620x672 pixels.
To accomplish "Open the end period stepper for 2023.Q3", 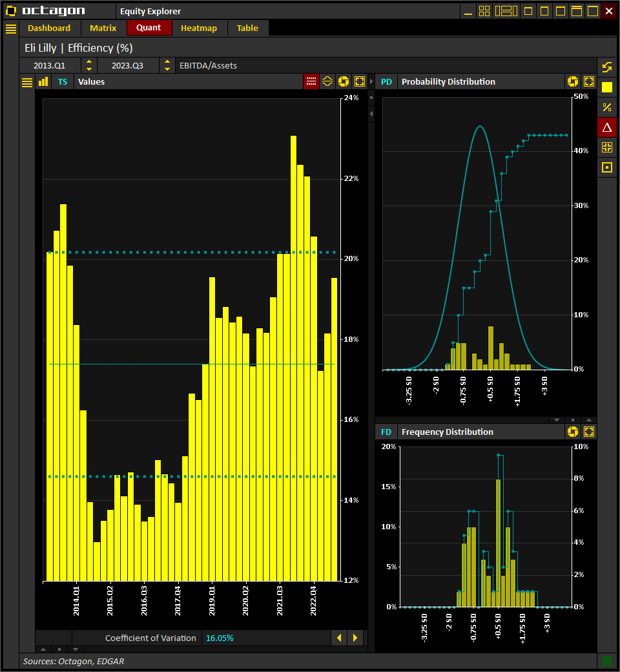I will coord(167,65).
